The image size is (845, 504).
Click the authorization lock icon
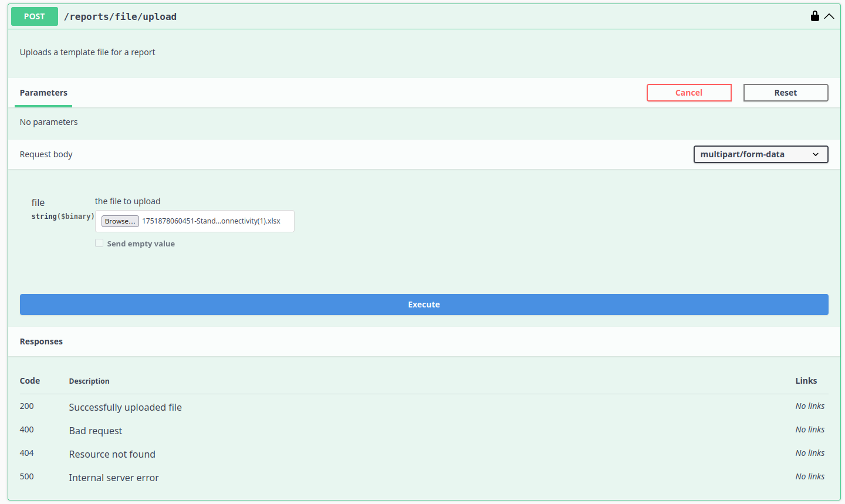point(815,16)
